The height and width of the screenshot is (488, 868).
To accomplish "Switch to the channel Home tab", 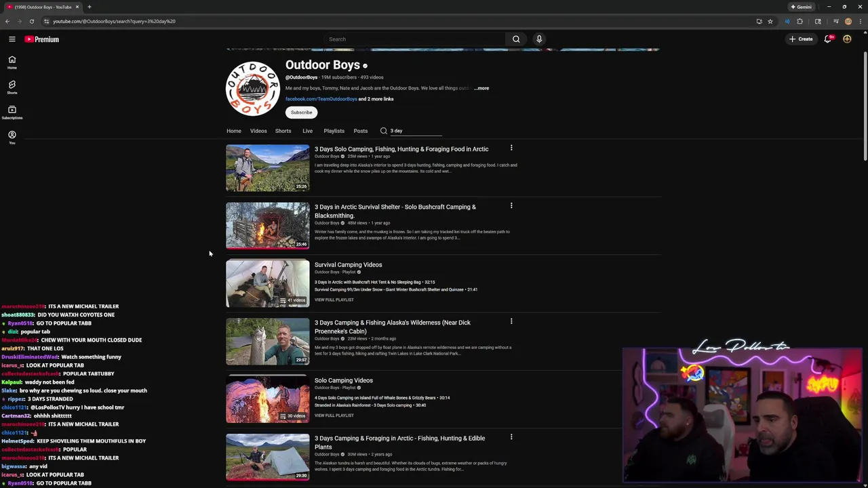I will [x=233, y=131].
